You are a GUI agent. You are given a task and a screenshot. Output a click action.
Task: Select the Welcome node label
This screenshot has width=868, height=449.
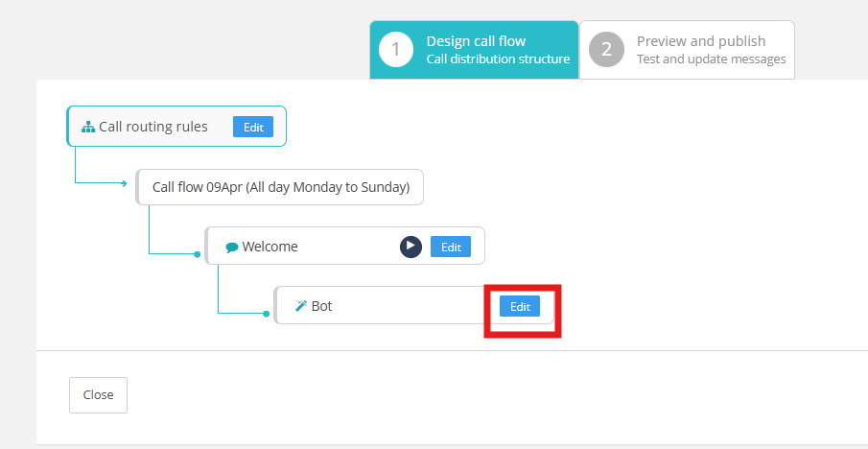pos(270,247)
